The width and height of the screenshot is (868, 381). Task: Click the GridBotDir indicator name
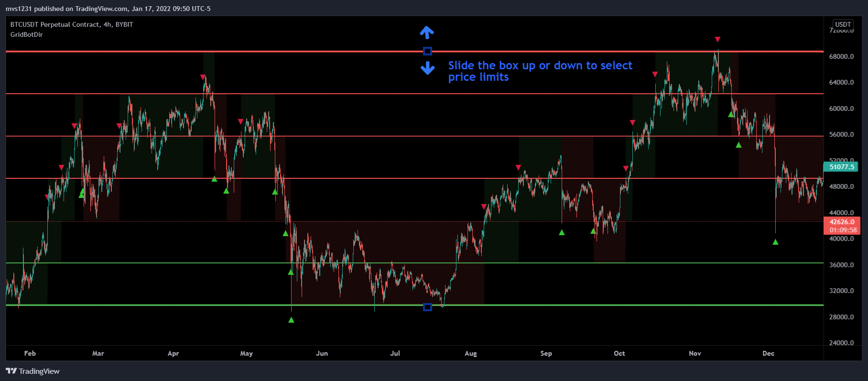click(27, 34)
